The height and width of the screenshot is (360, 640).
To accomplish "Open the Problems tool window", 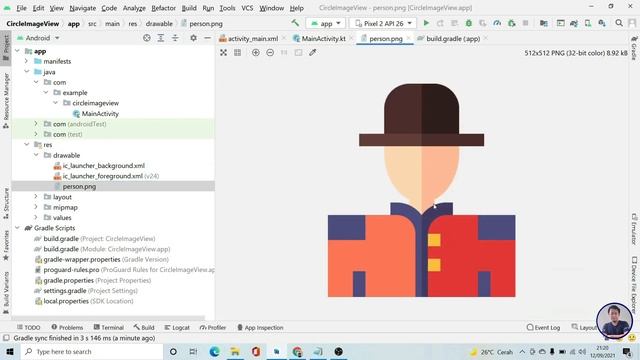I will [67, 327].
